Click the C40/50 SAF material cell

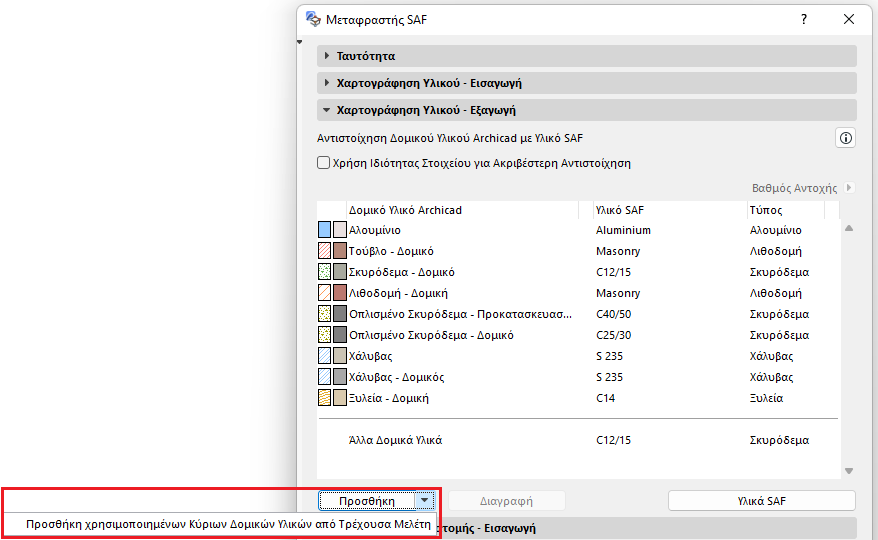coord(613,314)
